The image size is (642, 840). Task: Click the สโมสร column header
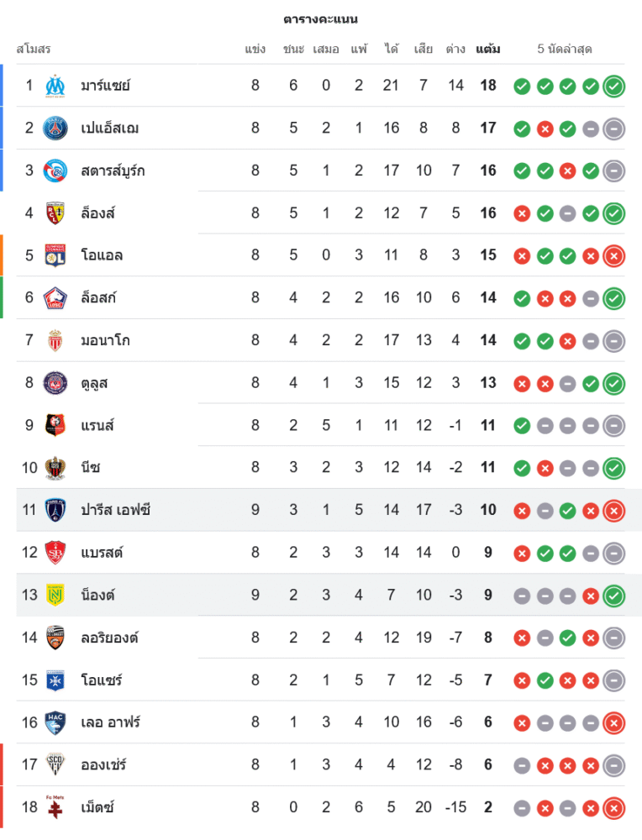[34, 49]
